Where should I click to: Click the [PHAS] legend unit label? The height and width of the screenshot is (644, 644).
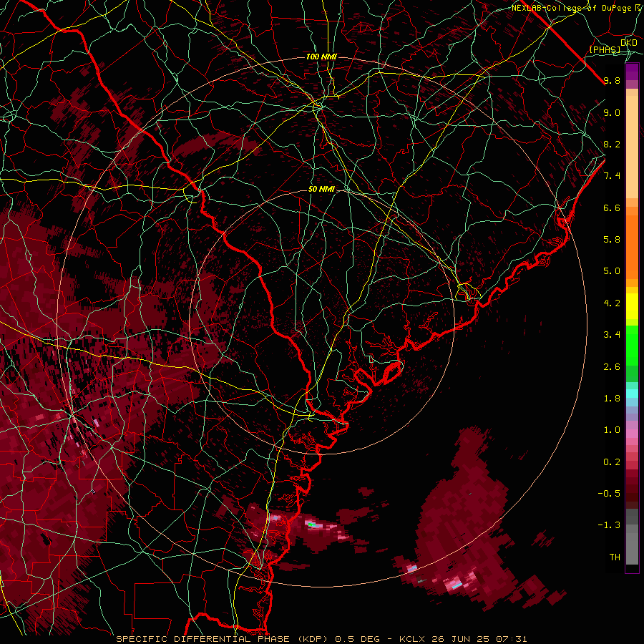[x=605, y=49]
